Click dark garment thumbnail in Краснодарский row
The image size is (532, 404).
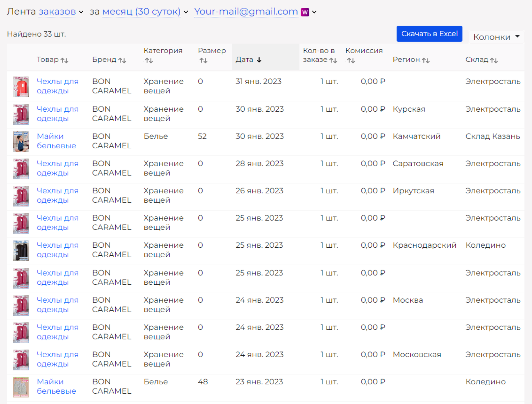click(21, 251)
